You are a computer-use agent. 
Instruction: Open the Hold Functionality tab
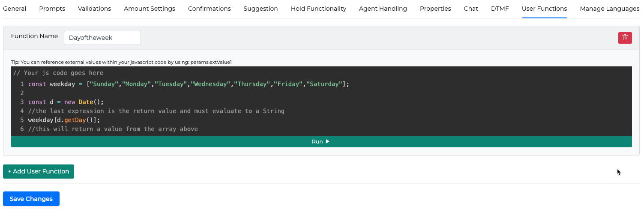(318, 9)
